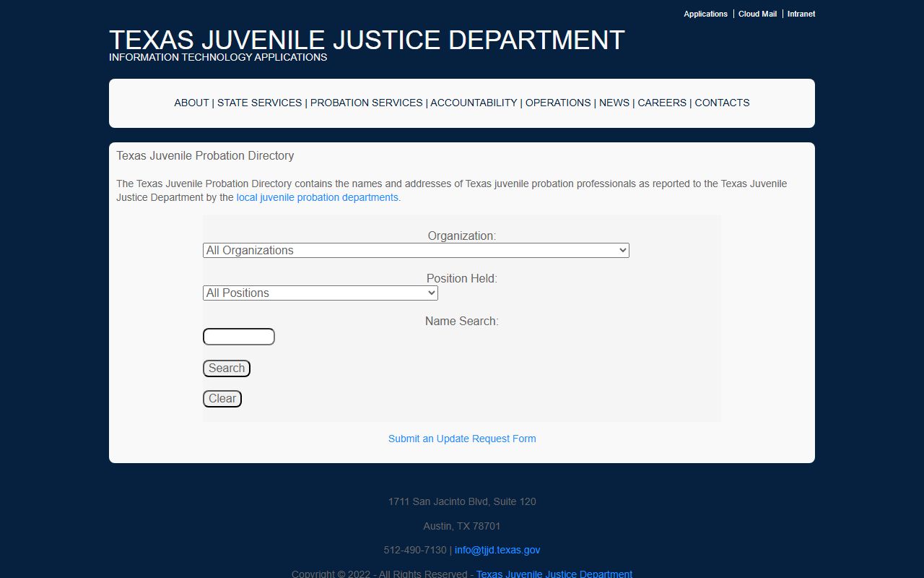Open the OPERATIONS menu item
The width and height of the screenshot is (924, 578).
tap(558, 103)
